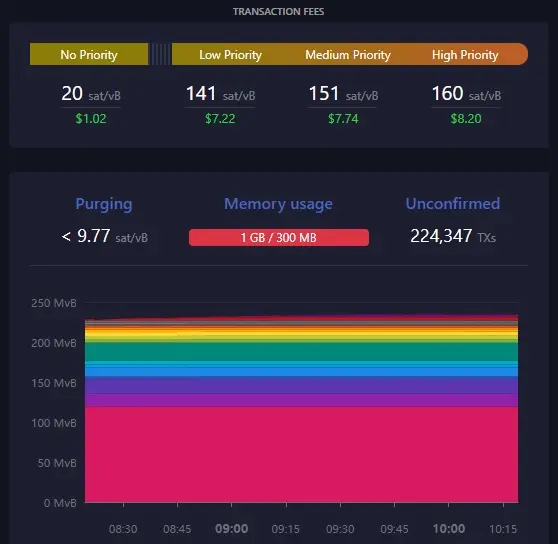Click the High Priority fee label
This screenshot has height=544, width=558.
[465, 54]
